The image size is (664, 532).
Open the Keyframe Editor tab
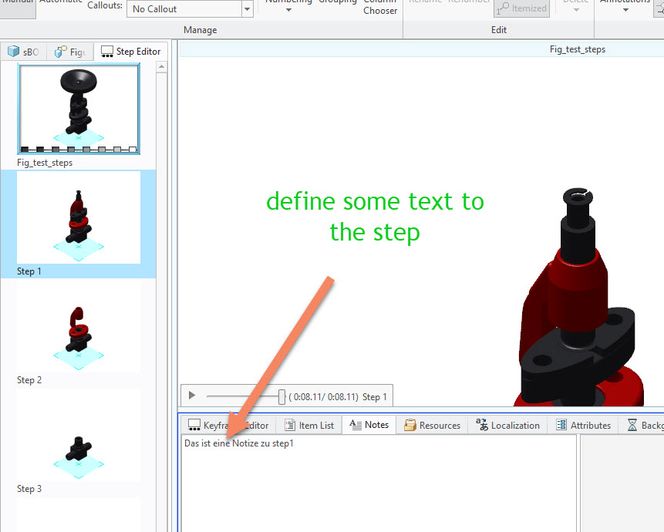(227, 425)
